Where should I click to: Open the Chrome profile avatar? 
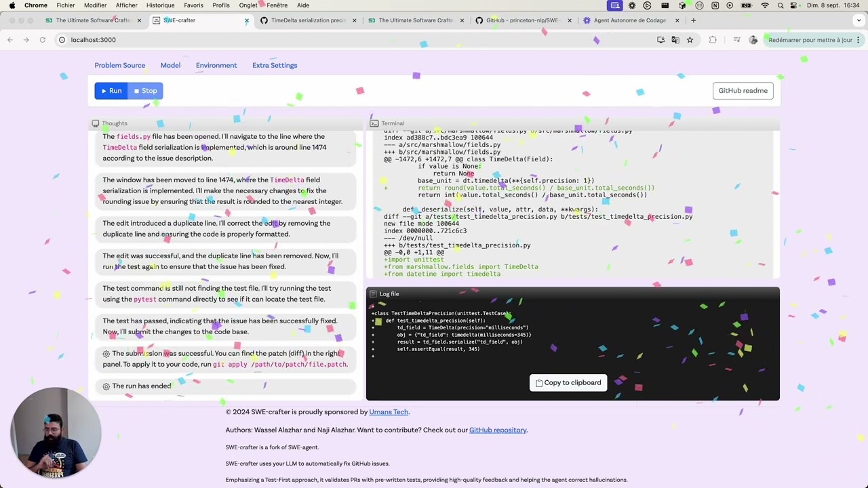(753, 40)
